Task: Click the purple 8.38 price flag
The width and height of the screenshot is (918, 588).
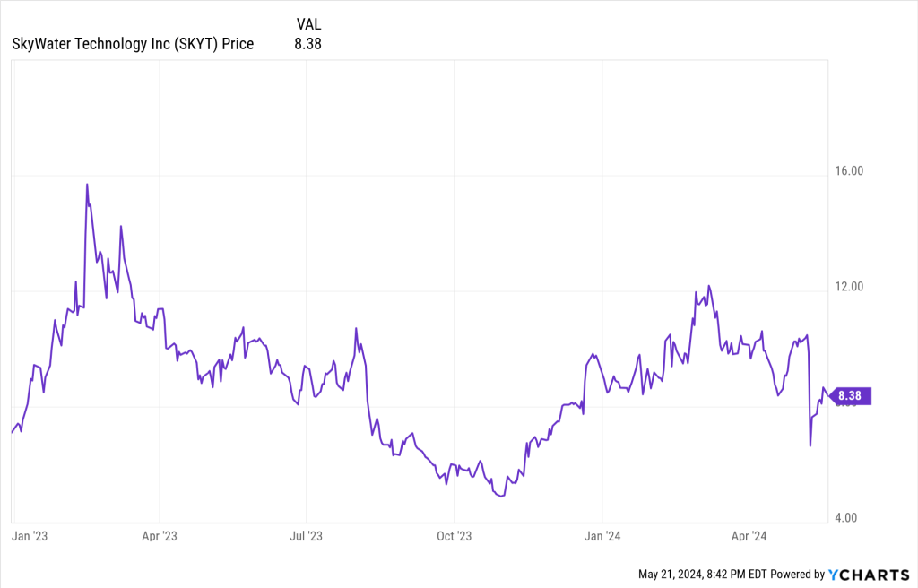Action: click(x=853, y=396)
